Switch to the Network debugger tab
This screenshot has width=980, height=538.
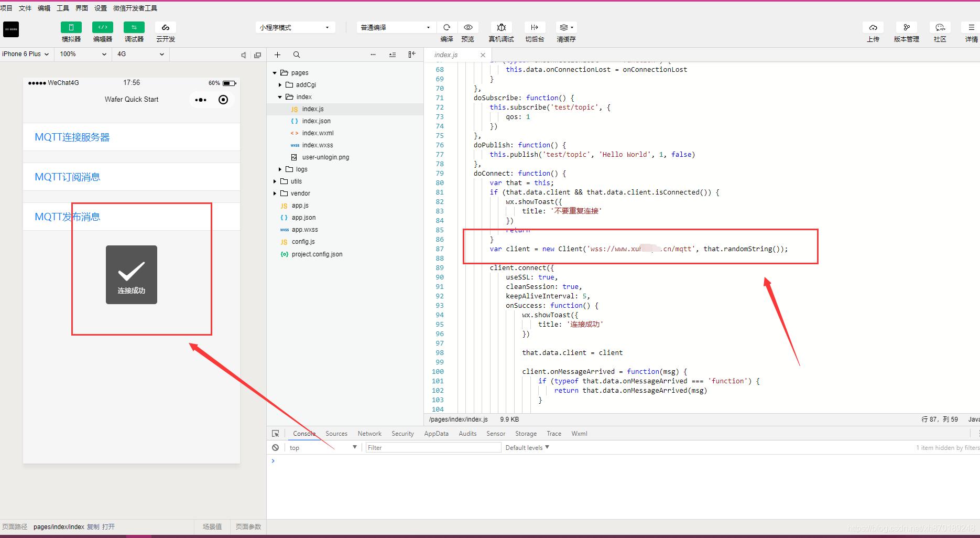point(369,434)
